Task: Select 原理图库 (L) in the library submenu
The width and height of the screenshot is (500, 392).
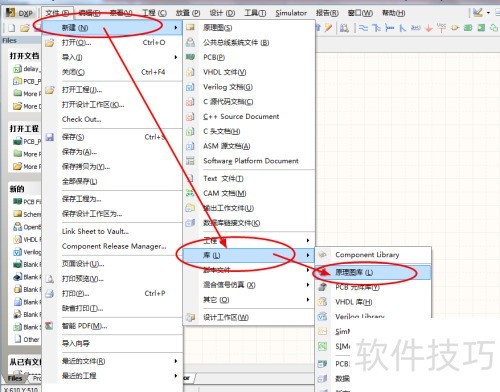Action: pyautogui.click(x=373, y=272)
